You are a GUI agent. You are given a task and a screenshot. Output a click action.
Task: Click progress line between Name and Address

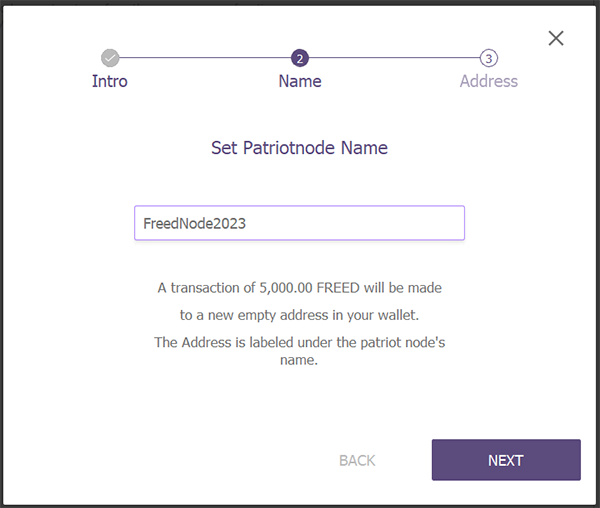[x=394, y=58]
